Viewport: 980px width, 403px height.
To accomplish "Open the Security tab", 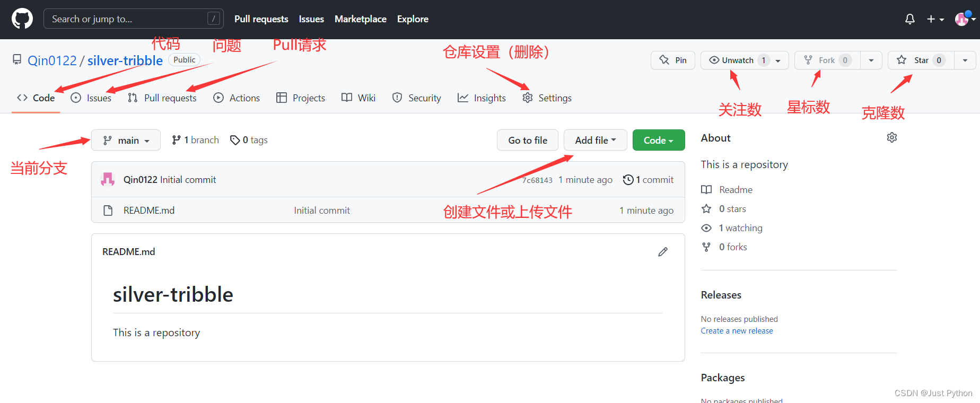I will pos(417,98).
